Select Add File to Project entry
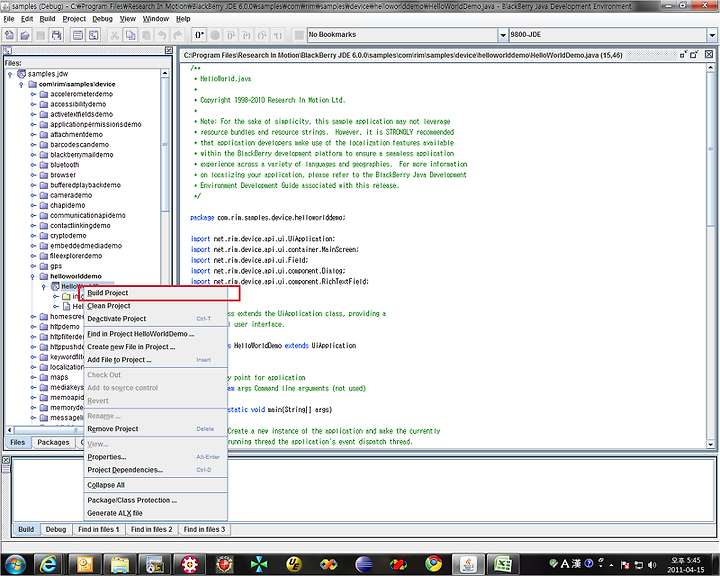The width and height of the screenshot is (720, 576). 156,360
